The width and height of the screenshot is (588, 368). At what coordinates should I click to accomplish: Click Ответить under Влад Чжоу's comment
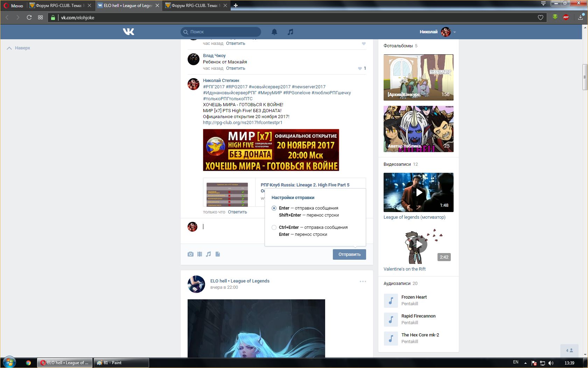(x=236, y=68)
